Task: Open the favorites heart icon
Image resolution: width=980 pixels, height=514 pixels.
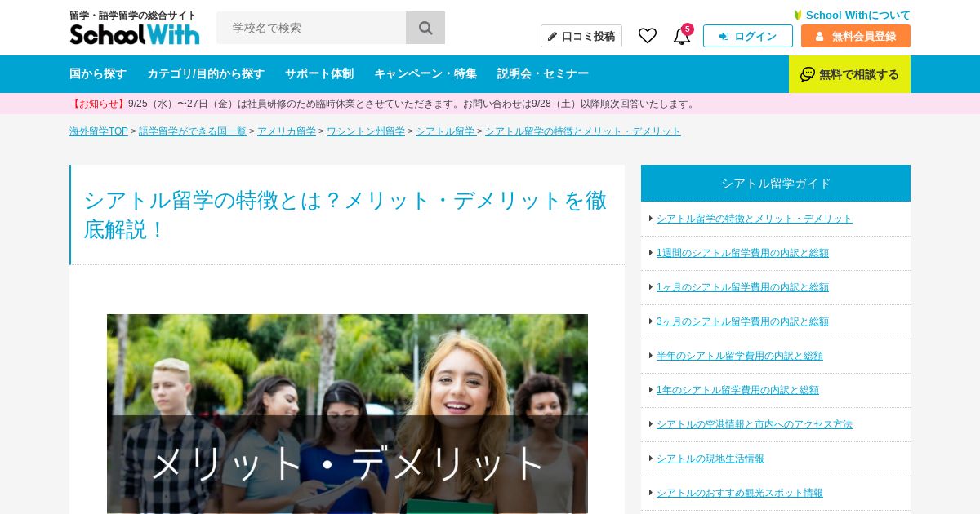Action: tap(648, 36)
